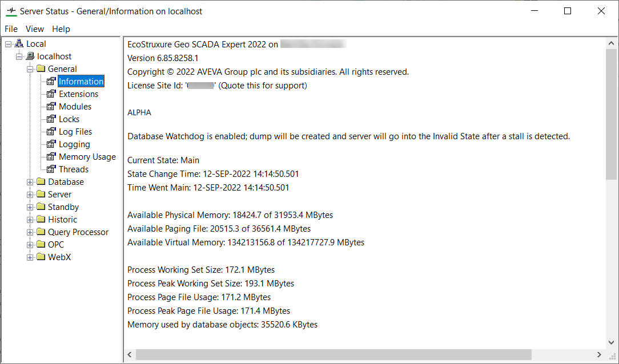Select Query Processor in the tree
The image size is (619, 364).
pos(78,232)
